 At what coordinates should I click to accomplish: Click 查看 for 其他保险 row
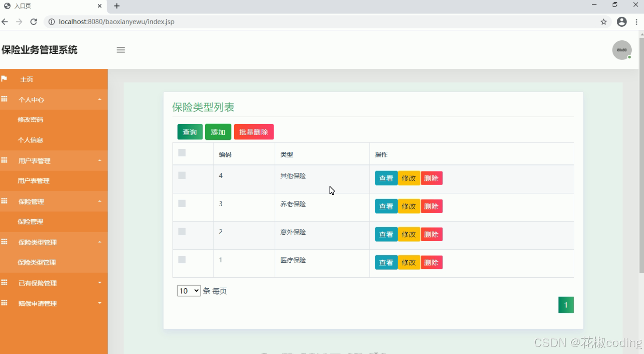tap(386, 178)
